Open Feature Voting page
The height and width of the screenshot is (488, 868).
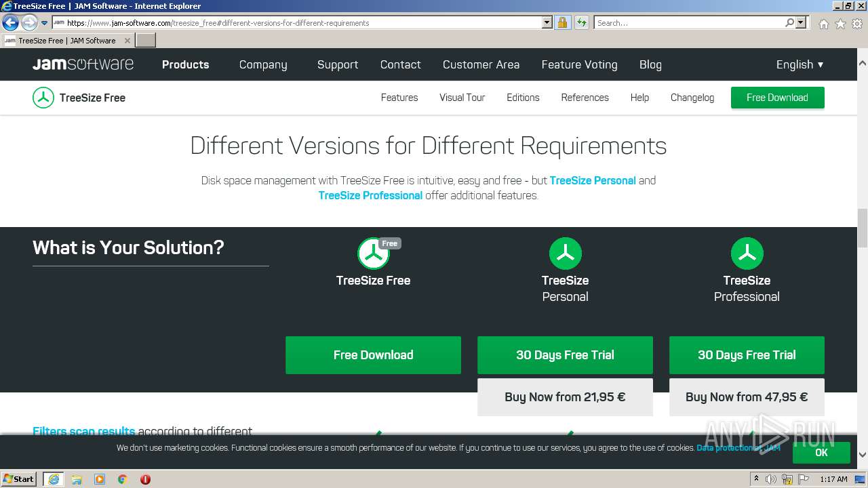(x=579, y=64)
